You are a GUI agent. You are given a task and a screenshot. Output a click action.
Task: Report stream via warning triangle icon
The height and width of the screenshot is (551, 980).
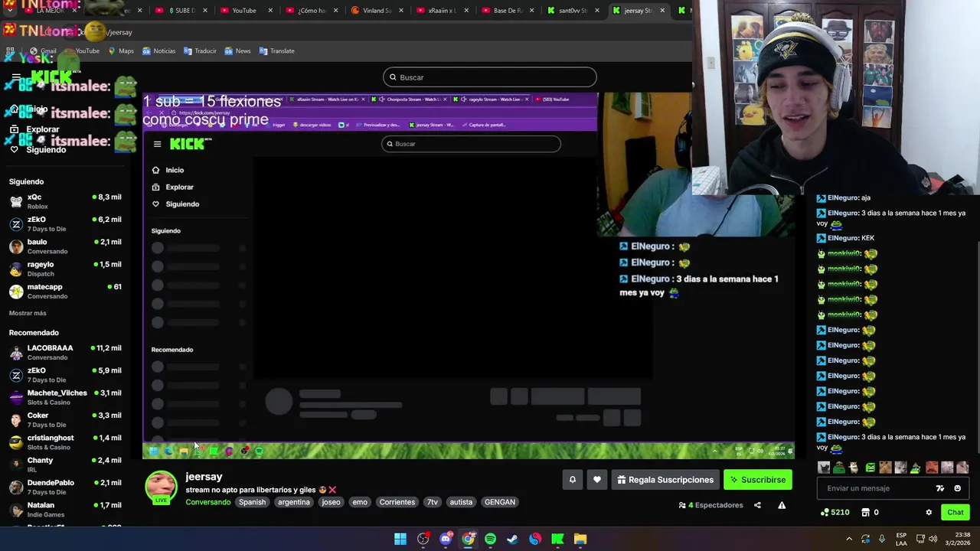[782, 505]
